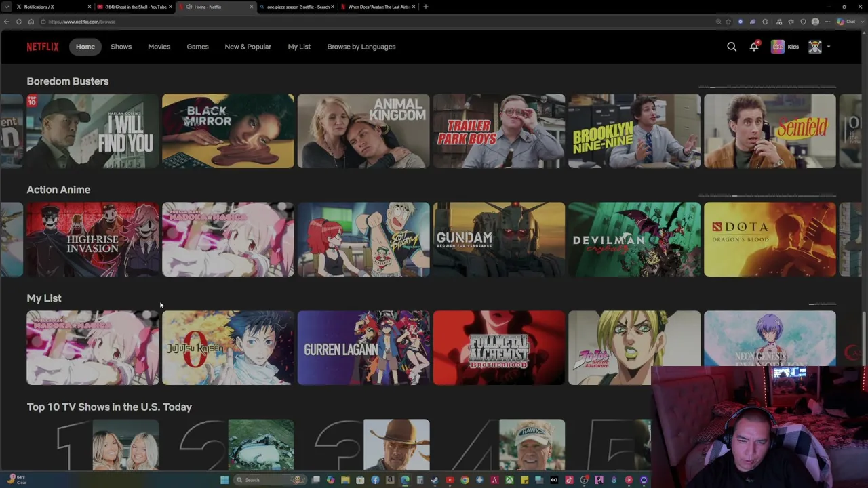Open Jujutsu Kaisen 0
Viewport: 868px width, 488px height.
[x=228, y=348]
